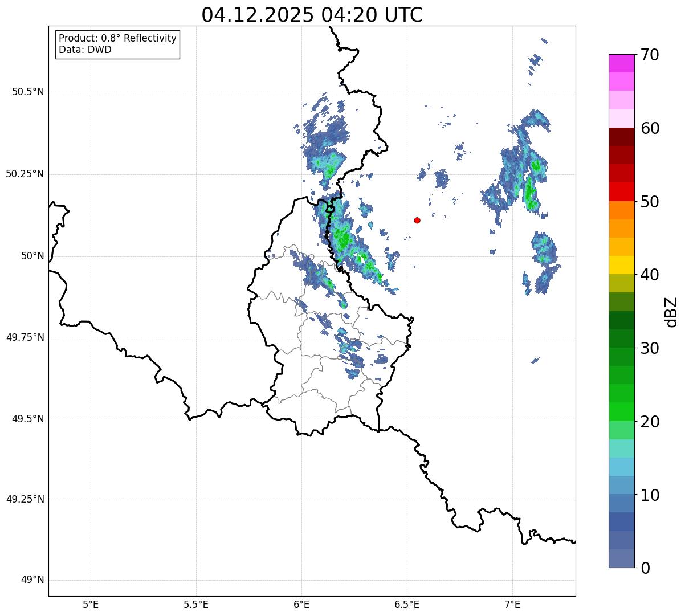Viewport: 685px width, 616px height.
Task: Click the 6.5°E longitude label
Action: tap(407, 604)
